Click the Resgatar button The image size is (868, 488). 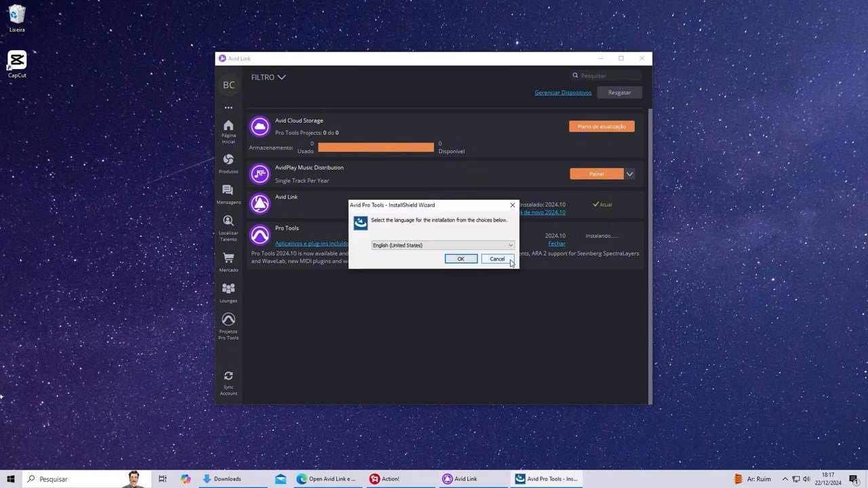[x=620, y=93]
